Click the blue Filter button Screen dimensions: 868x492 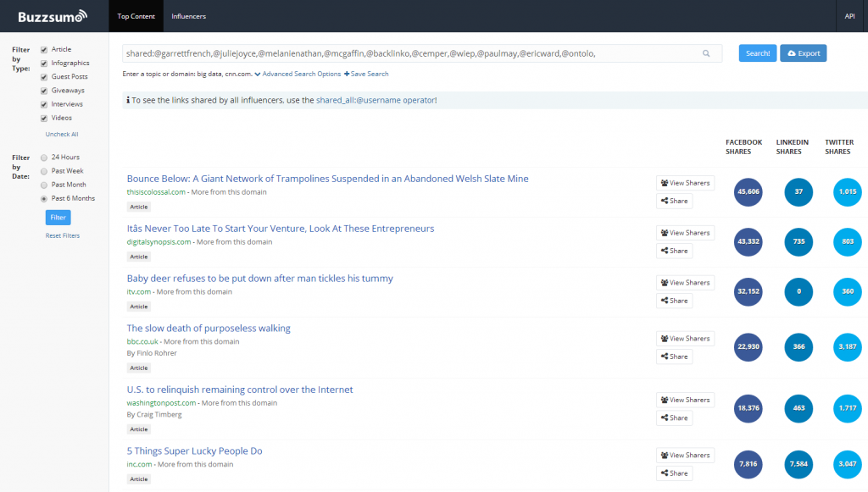click(x=58, y=218)
